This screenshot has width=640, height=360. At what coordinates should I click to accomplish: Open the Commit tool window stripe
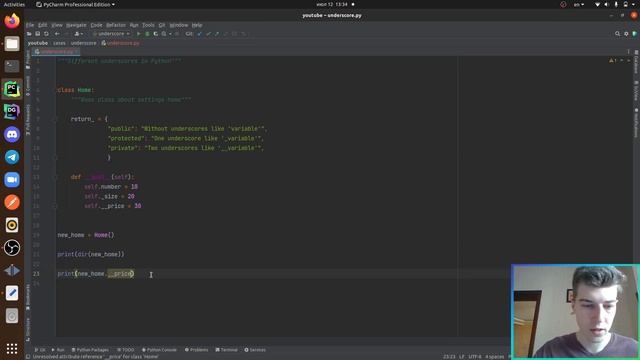28,86
